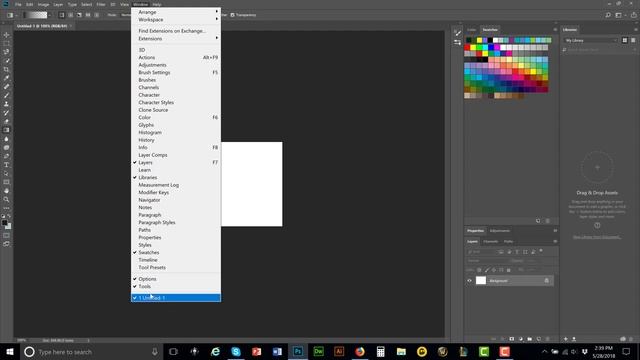The height and width of the screenshot is (360, 640).
Task: Select the Zoom tool
Action: pyautogui.click(x=6, y=199)
